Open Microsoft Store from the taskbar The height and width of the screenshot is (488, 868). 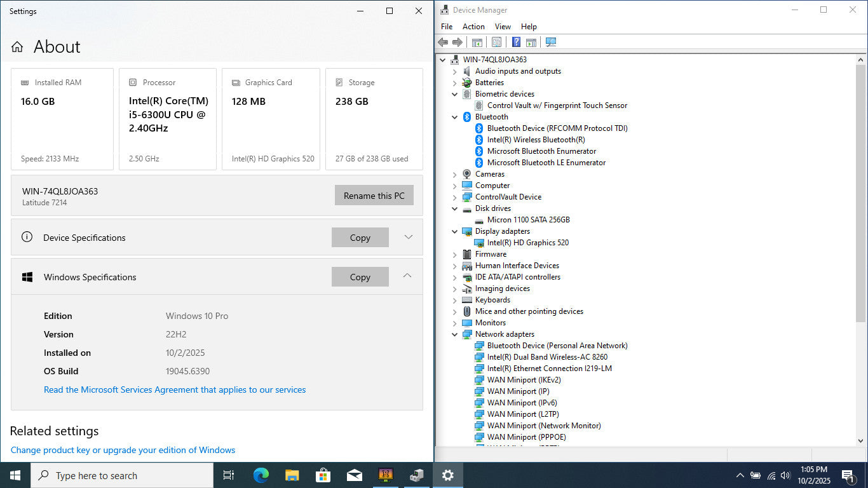[x=323, y=475]
